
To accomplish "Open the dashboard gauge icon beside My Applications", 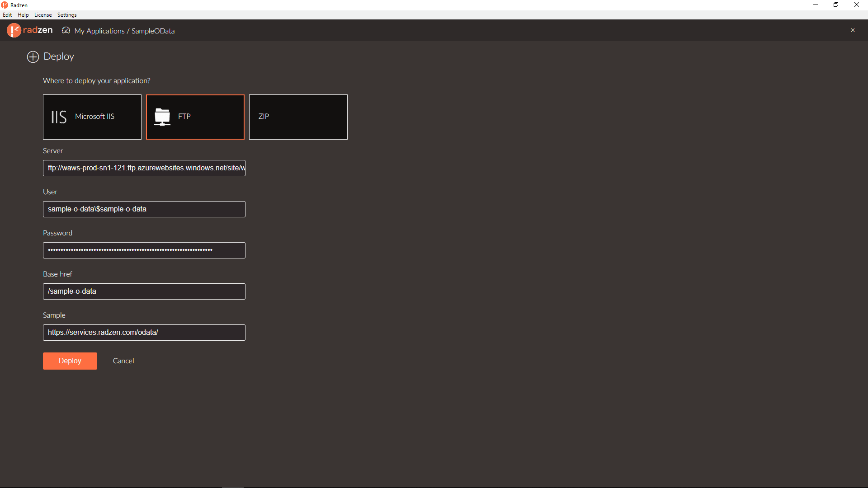I will [66, 30].
